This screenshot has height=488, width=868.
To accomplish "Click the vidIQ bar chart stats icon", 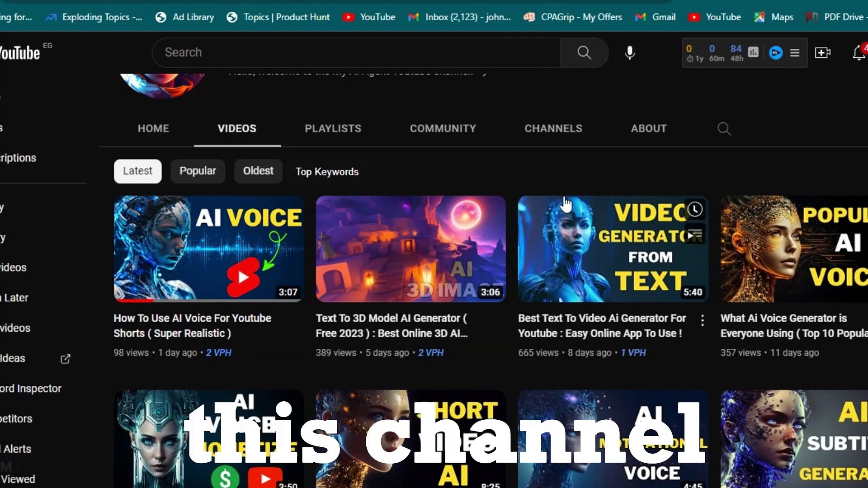I will pos(753,52).
